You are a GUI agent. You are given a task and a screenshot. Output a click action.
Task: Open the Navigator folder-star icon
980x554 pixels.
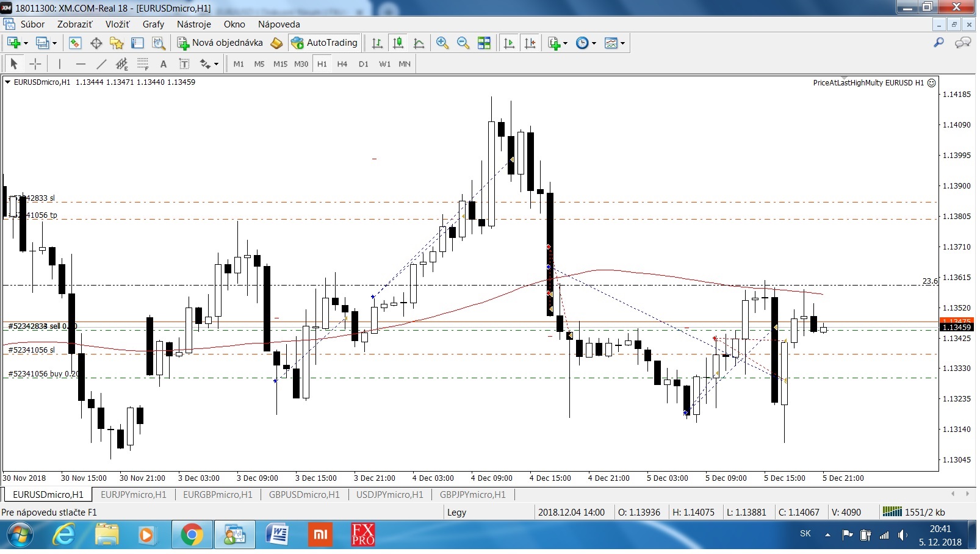pyautogui.click(x=117, y=43)
